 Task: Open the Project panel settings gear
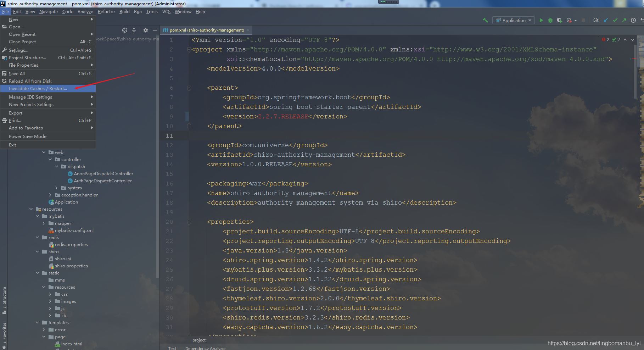point(146,30)
